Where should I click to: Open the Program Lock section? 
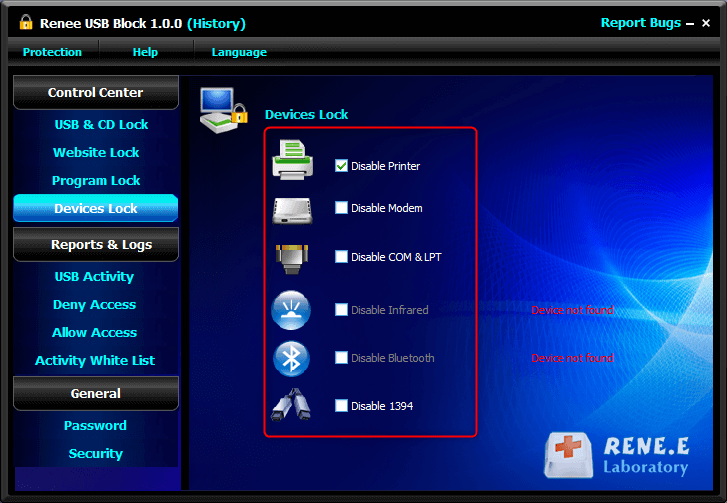[x=96, y=181]
